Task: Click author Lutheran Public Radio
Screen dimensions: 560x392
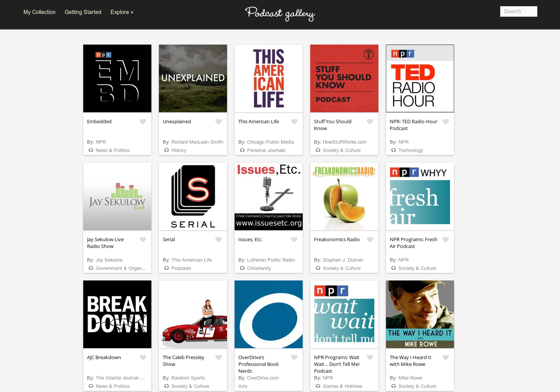Action: [x=271, y=260]
